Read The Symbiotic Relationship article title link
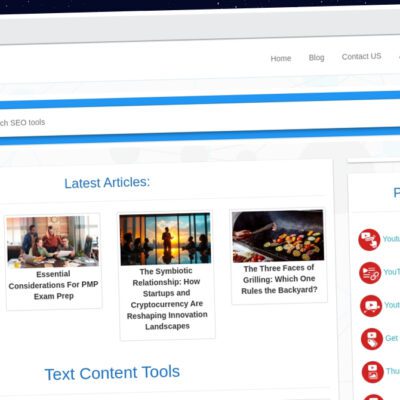Screen dimensions: 400x400 (167, 299)
